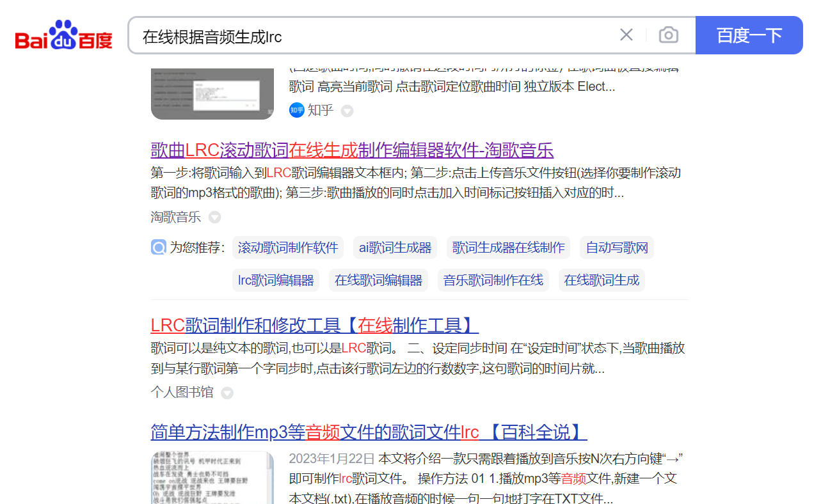Choose the 歌词生成器在线制作 suggestion
837x504 pixels.
(x=508, y=248)
